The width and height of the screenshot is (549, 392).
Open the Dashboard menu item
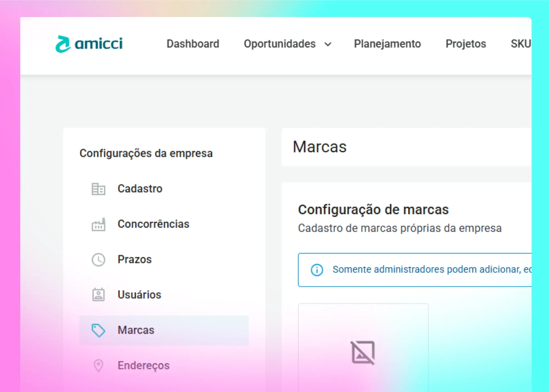193,44
